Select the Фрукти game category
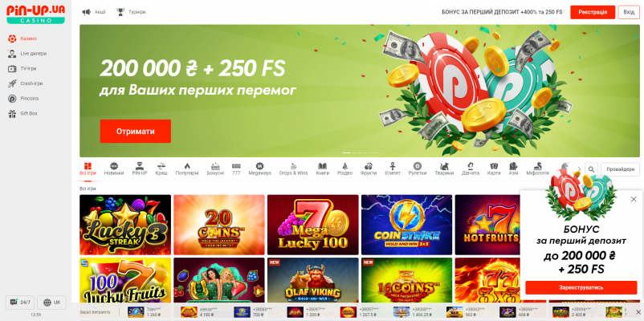Screen dimensions: 644x321 click(x=369, y=169)
